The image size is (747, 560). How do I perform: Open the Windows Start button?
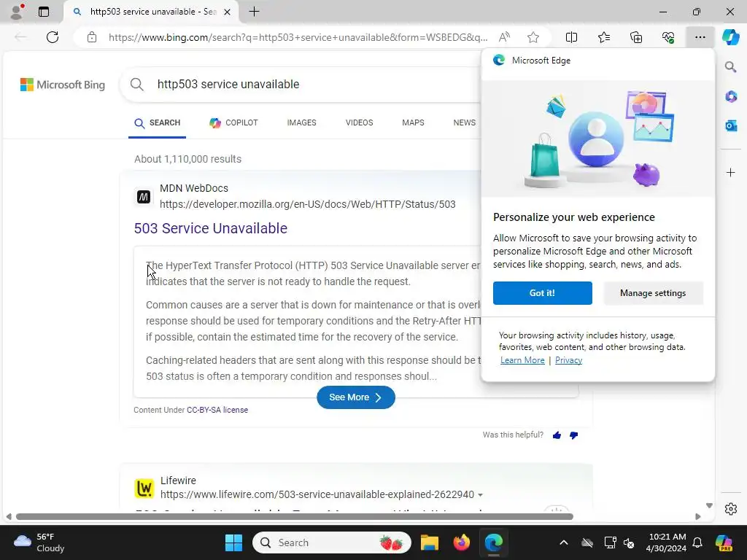click(233, 542)
